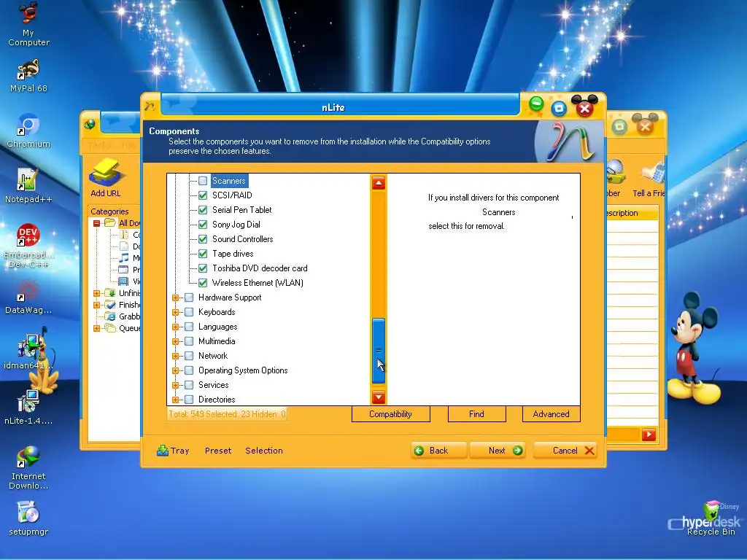Select the Services tree row label
Image resolution: width=747 pixels, height=560 pixels.
[x=214, y=385]
